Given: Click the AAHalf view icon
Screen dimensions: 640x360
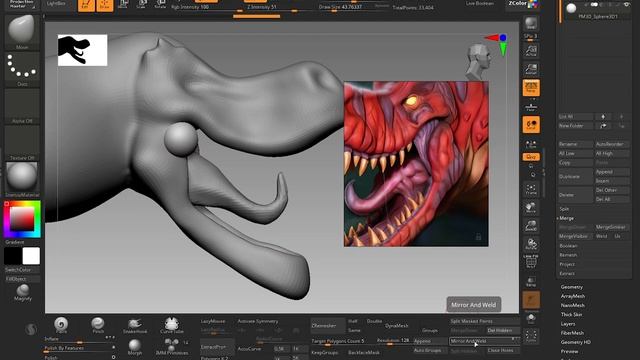Looking at the screenshot, I should click(531, 69).
